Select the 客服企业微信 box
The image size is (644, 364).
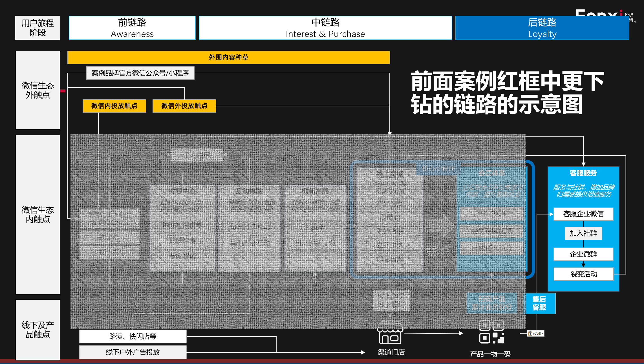click(583, 214)
